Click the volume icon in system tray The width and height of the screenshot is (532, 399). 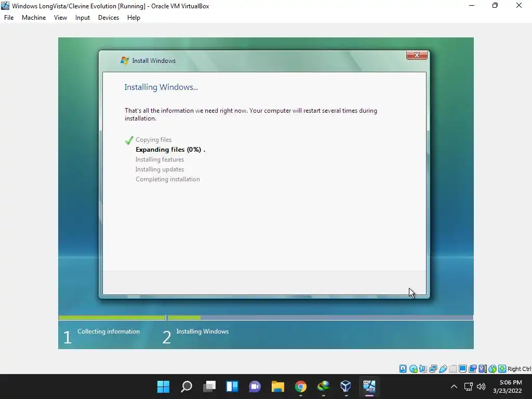click(481, 387)
